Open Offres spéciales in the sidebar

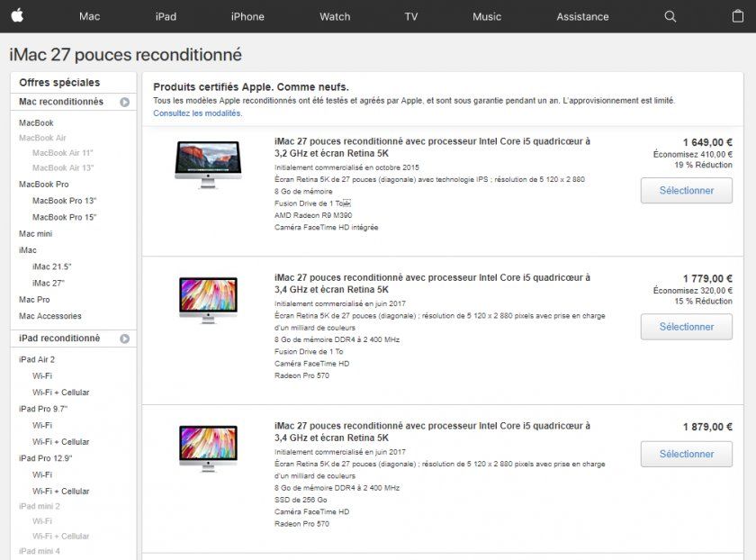56,82
